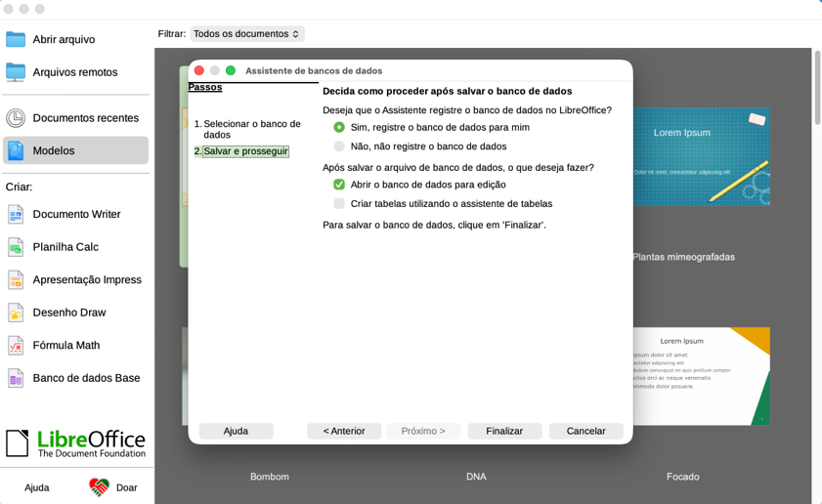The height and width of the screenshot is (504, 822).
Task: Click the Banco de dados Base icon
Action: pyautogui.click(x=16, y=378)
